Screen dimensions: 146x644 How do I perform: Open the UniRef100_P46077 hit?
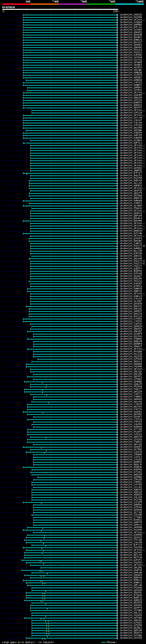131,389
